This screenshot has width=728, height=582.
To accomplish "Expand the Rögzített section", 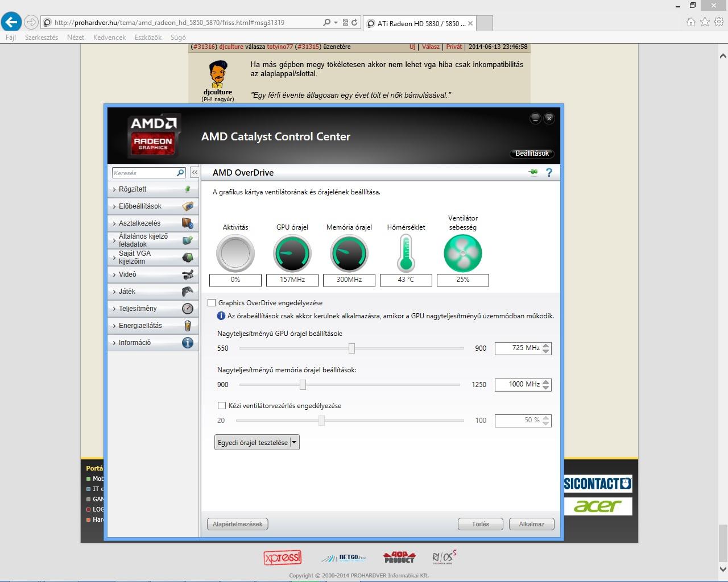I will coord(152,189).
